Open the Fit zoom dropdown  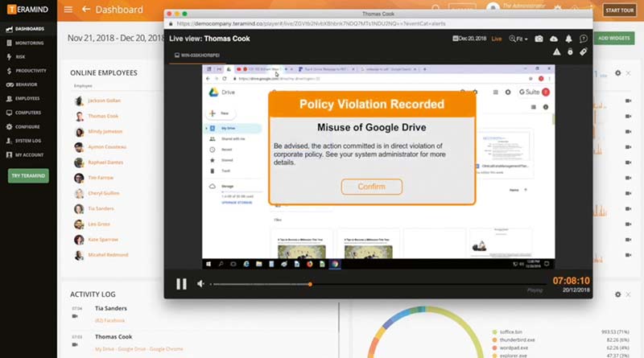tap(518, 39)
